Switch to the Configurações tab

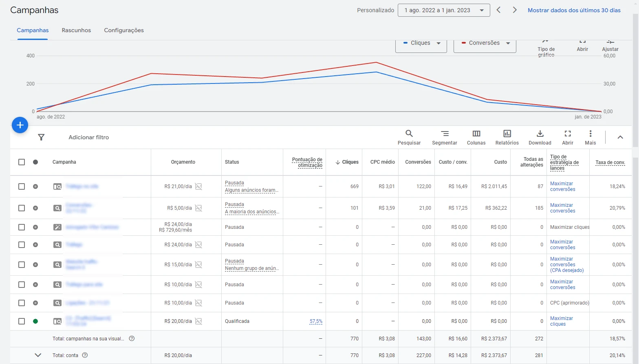(124, 30)
